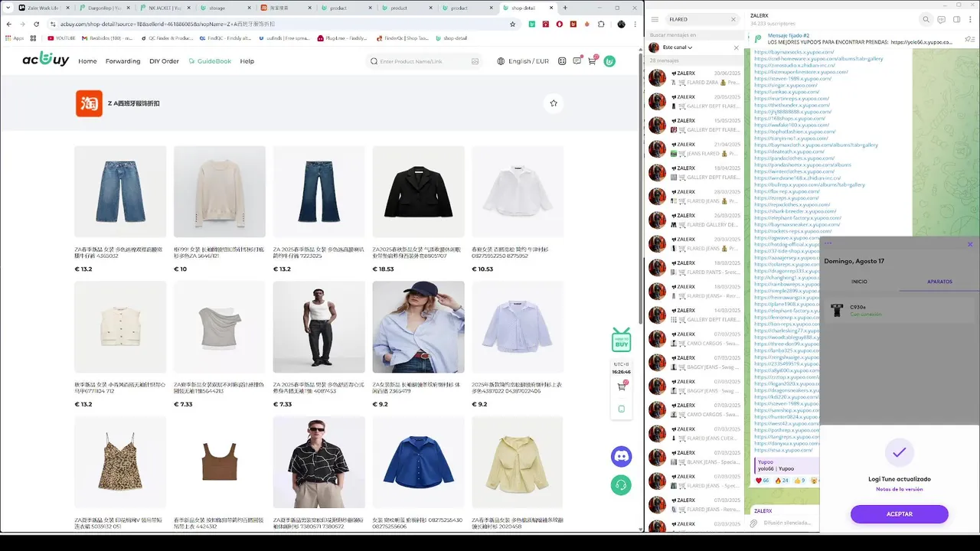Click the pinned messages list icon in Telegram

[970, 39]
